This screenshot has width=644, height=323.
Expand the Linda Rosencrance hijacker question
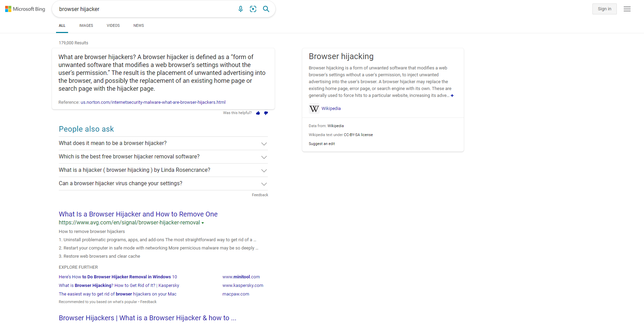(163, 170)
